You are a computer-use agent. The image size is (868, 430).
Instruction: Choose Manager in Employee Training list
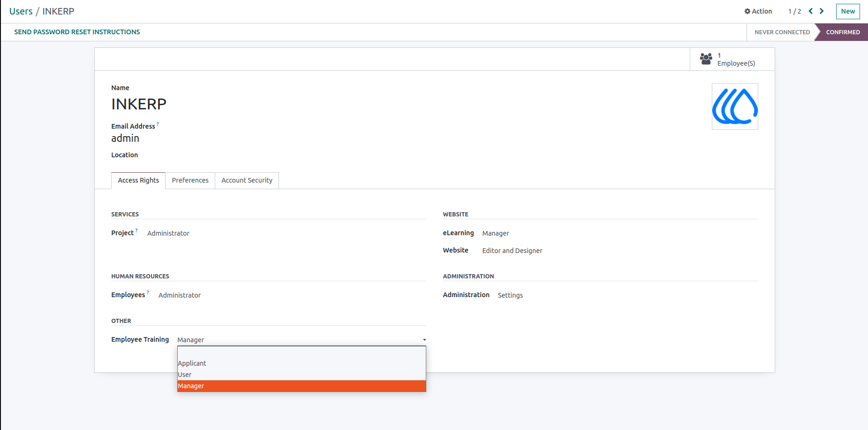click(x=302, y=386)
